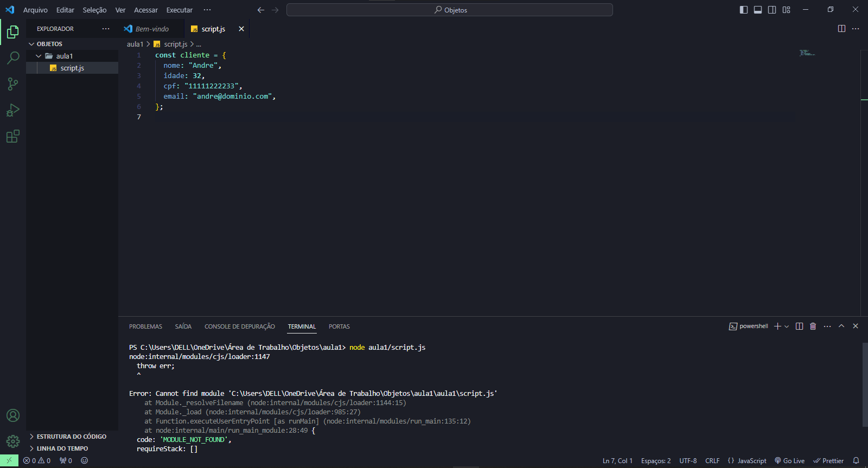Click Ln 7, Col 1 cursor position

coord(617,460)
